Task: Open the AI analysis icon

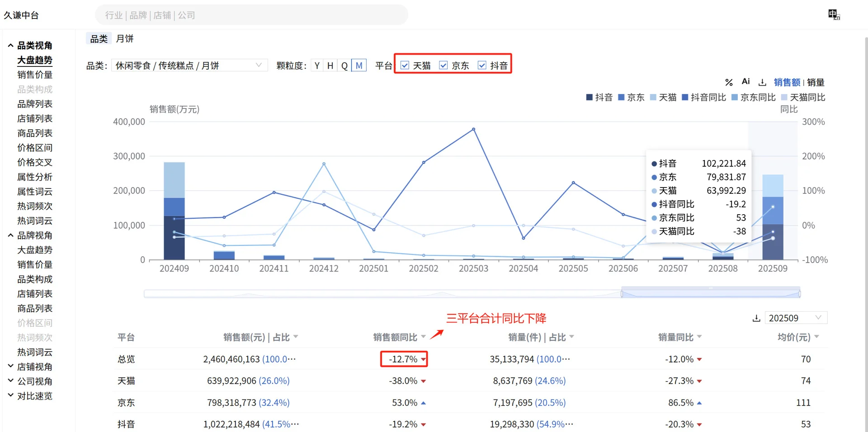Action: pyautogui.click(x=746, y=81)
